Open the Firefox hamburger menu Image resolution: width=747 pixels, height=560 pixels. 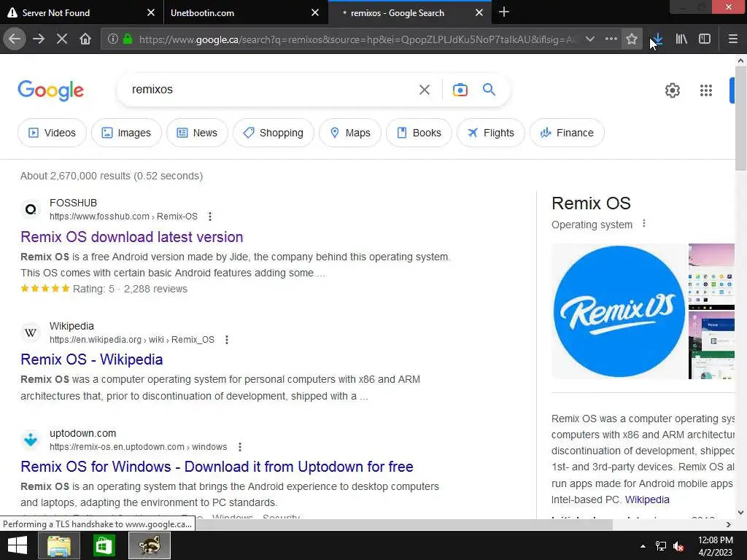(x=733, y=39)
